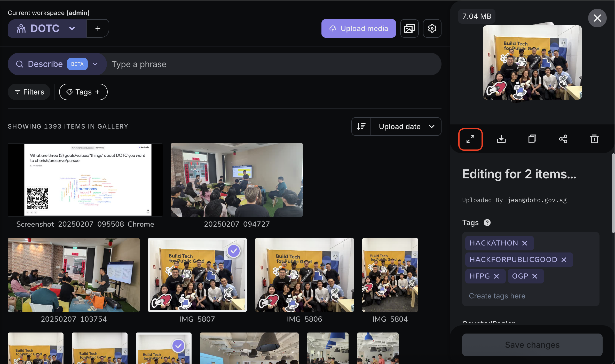Remove the OGP tag
Image resolution: width=615 pixels, height=364 pixels.
click(534, 276)
